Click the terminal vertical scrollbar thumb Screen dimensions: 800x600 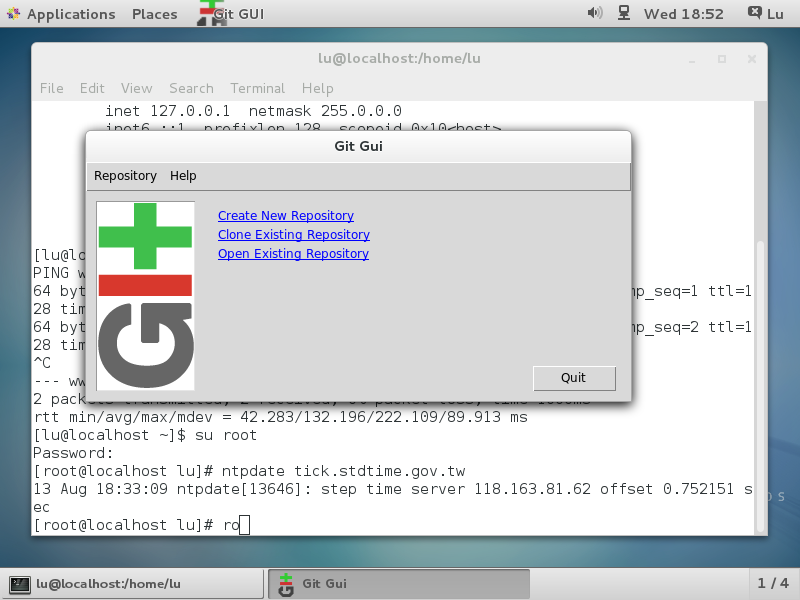(760, 386)
